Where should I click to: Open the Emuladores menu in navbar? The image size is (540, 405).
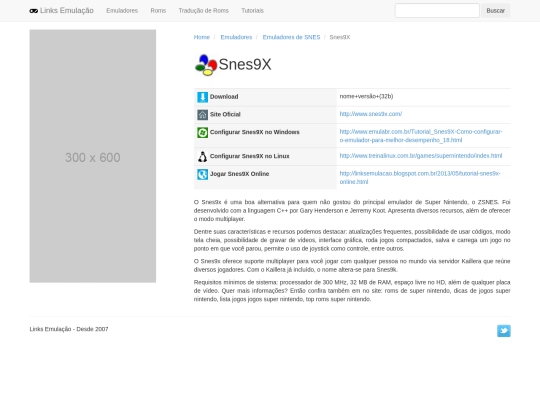[122, 11]
